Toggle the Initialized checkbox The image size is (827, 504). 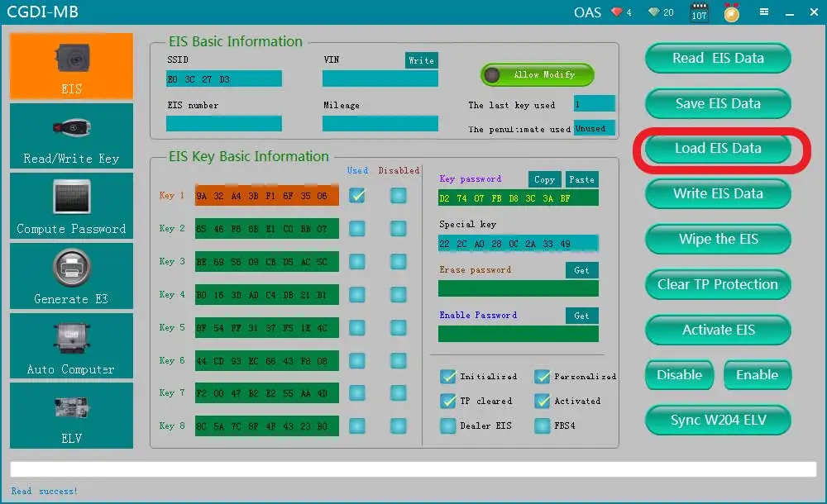point(447,377)
